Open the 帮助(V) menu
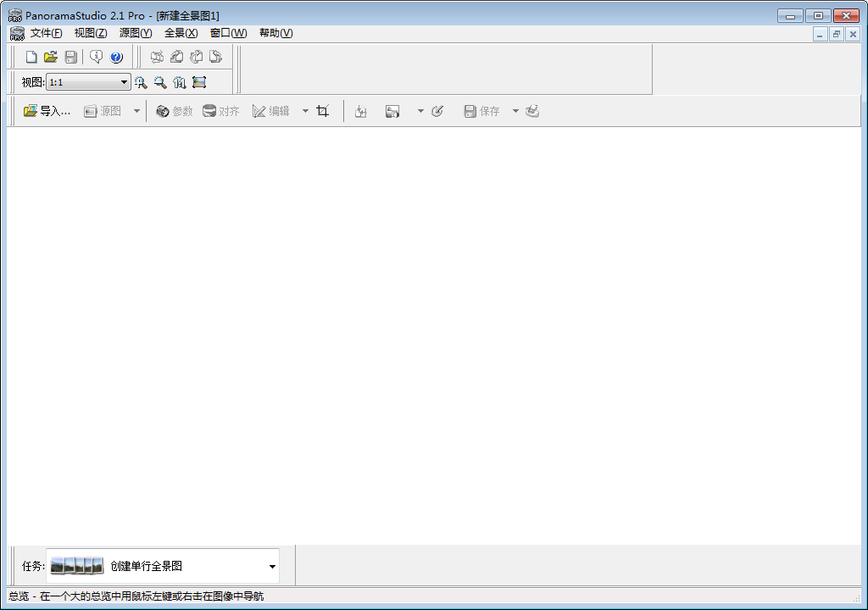Viewport: 868px width, 610px height. tap(276, 33)
